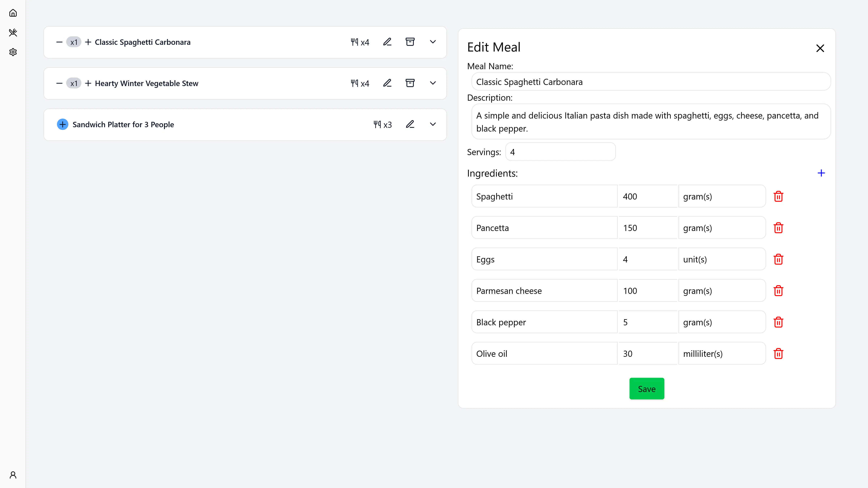Delete the Parmesan cheese ingredient

click(x=778, y=291)
